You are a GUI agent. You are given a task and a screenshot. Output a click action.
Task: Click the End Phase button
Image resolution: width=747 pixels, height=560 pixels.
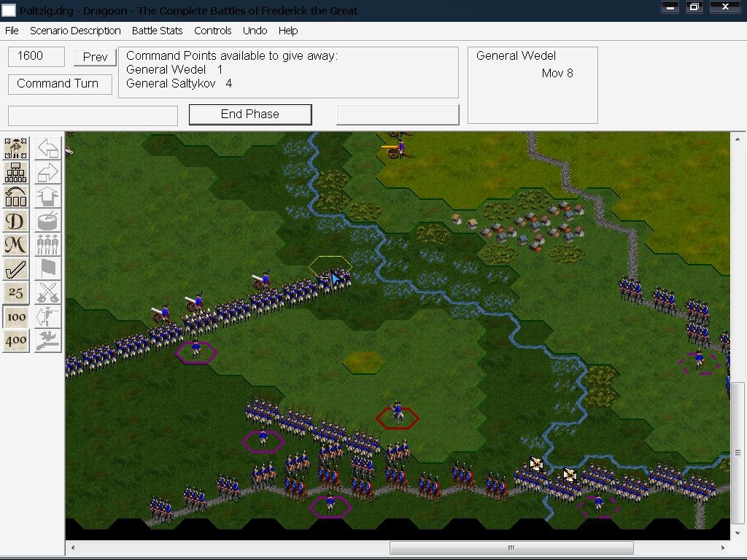point(250,114)
